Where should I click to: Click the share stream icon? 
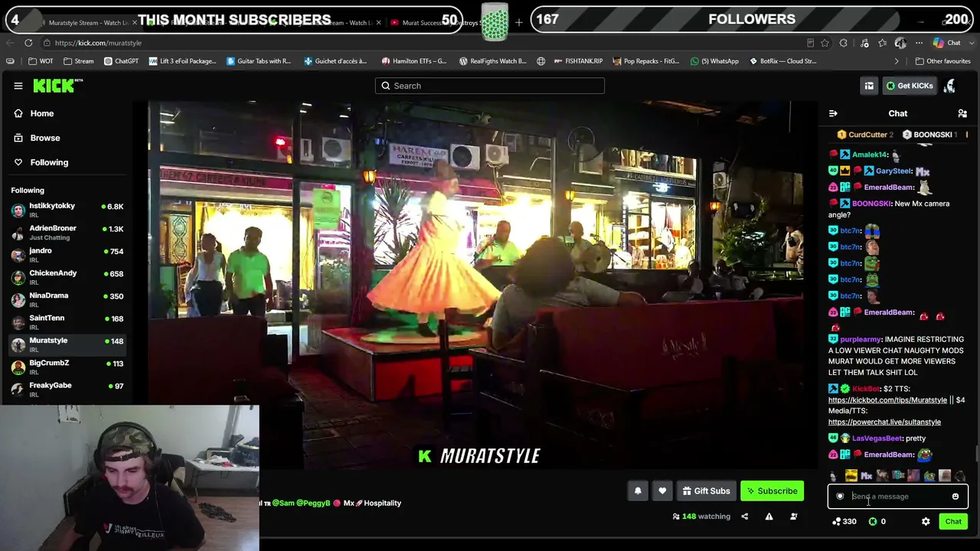pyautogui.click(x=744, y=517)
